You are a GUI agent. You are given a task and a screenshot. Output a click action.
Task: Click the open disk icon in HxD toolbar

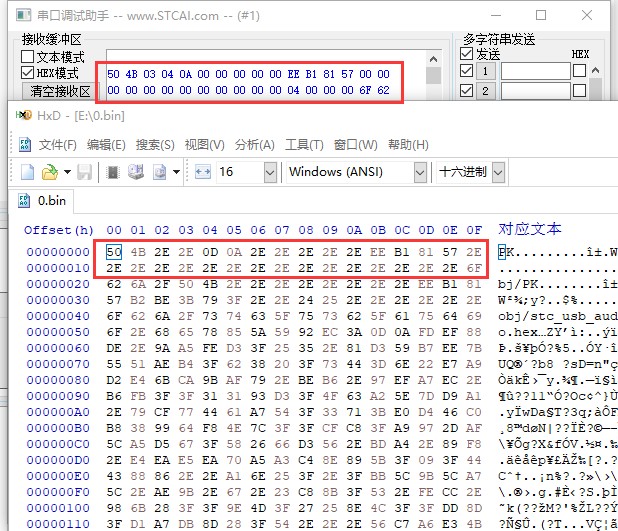(x=136, y=172)
